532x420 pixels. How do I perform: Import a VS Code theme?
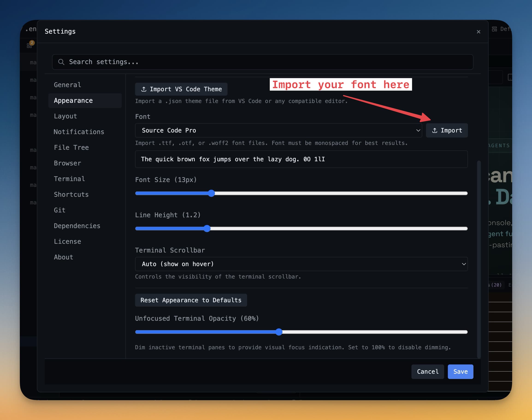pos(181,89)
